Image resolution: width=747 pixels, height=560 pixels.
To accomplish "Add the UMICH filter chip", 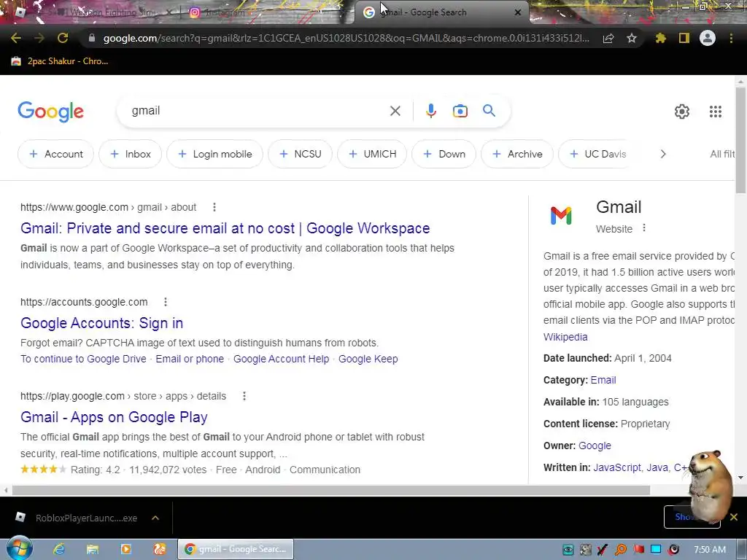I will pyautogui.click(x=372, y=154).
